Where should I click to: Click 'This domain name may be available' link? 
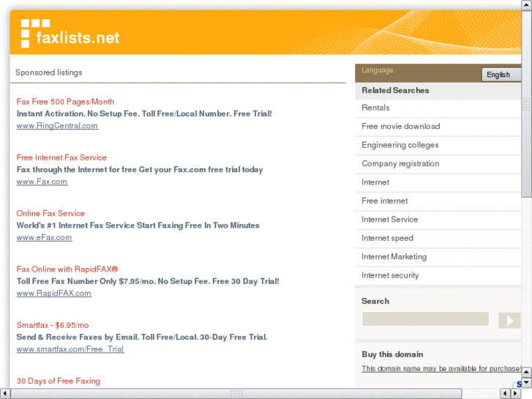pyautogui.click(x=441, y=369)
